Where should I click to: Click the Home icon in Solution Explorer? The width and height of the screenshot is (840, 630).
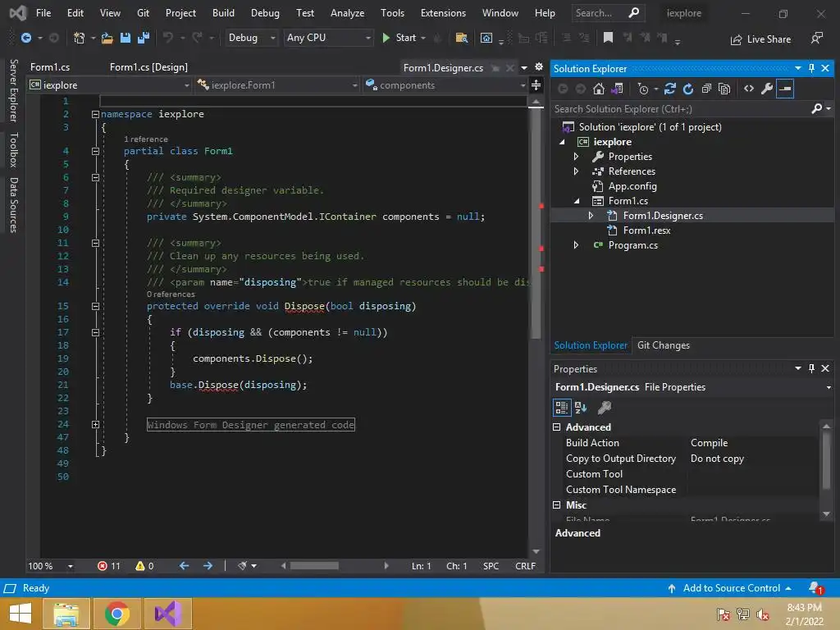[x=599, y=89]
